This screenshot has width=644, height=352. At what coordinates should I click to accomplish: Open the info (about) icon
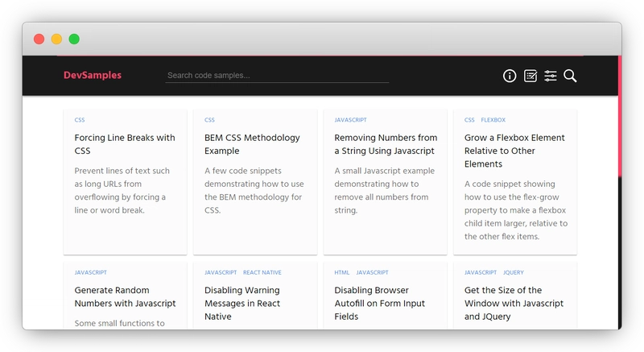[510, 76]
